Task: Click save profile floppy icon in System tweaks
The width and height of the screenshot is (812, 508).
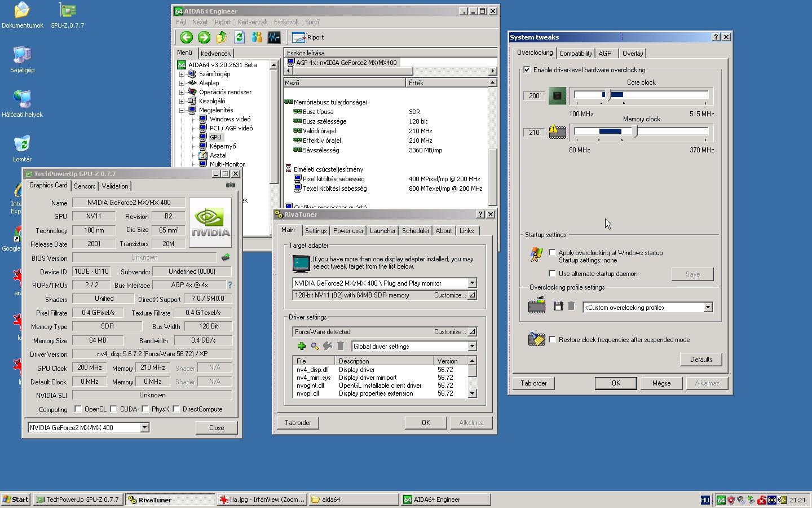Action: point(558,306)
